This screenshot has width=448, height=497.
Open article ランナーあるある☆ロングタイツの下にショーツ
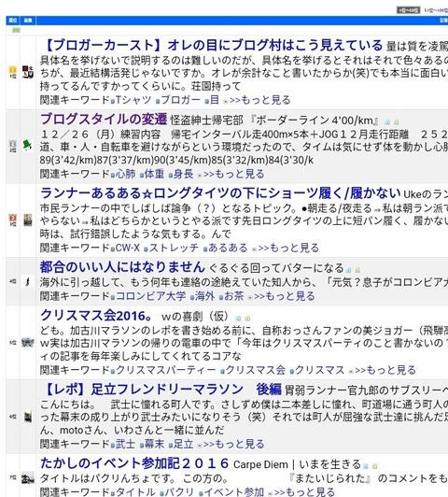point(220,193)
